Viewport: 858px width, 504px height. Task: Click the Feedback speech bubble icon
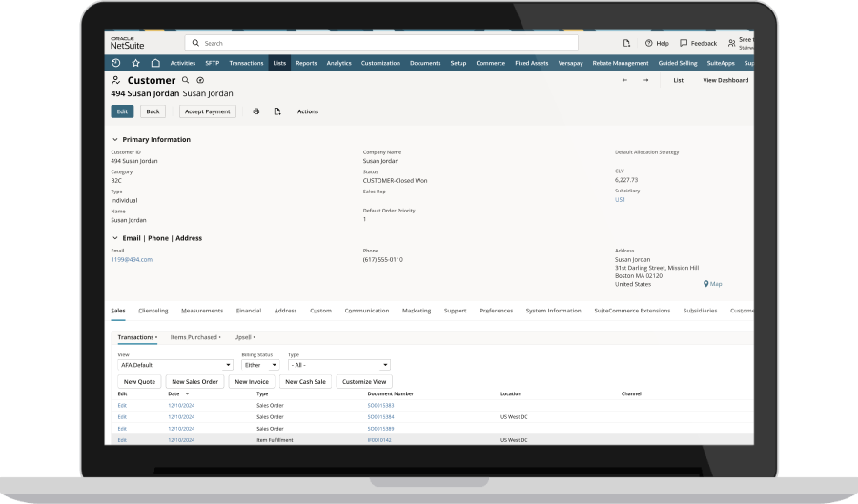684,43
